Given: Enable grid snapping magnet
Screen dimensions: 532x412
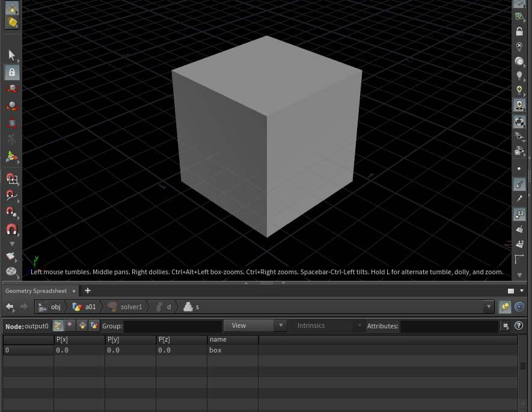Looking at the screenshot, I should [12, 179].
